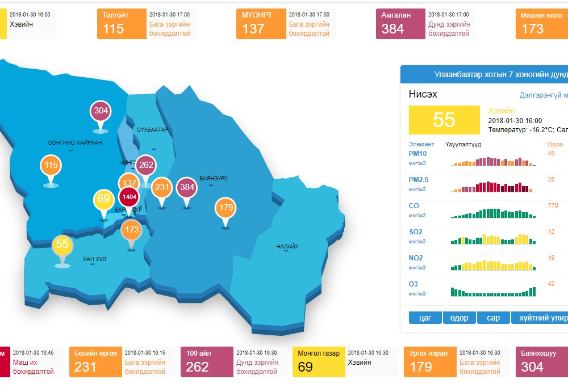Image resolution: width=568 pixels, height=392 pixels.
Task: Open the Монгол газар 69 card
Action: [345, 362]
